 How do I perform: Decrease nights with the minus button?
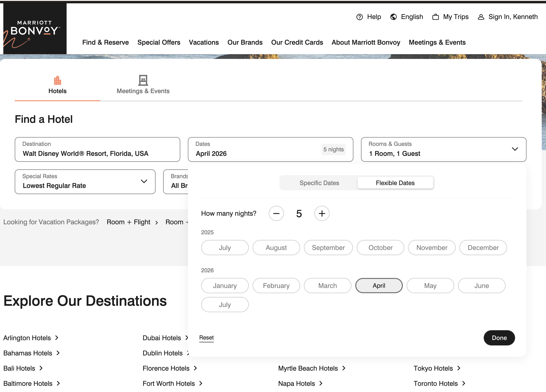click(x=276, y=213)
